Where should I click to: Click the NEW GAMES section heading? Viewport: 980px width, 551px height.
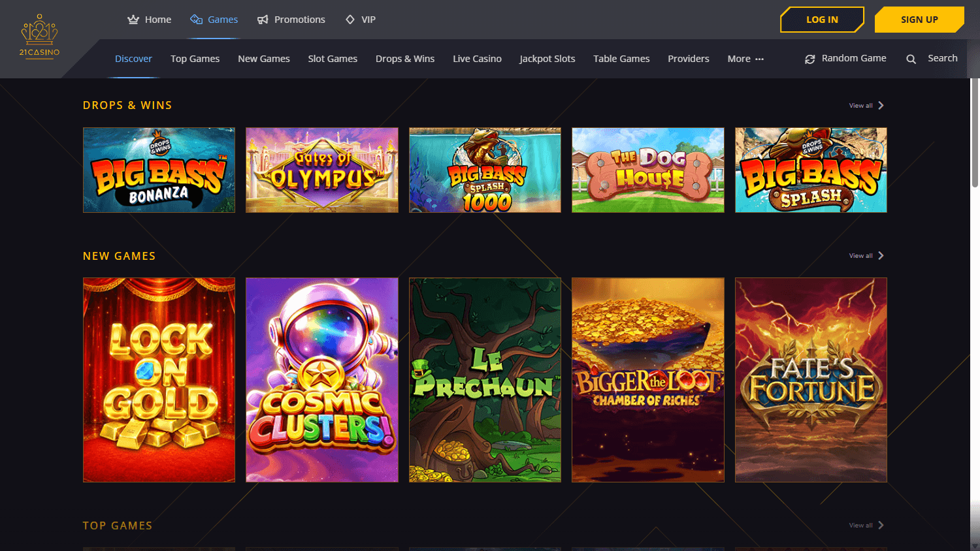119,256
